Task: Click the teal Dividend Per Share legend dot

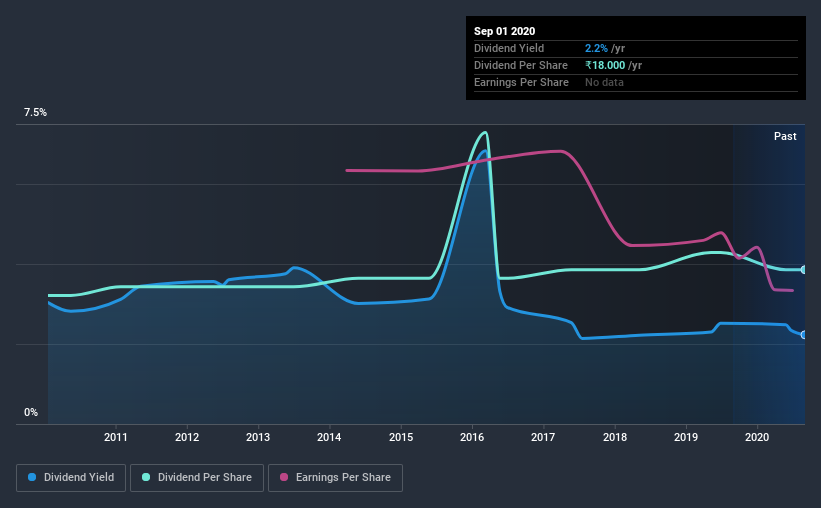Action: 146,477
